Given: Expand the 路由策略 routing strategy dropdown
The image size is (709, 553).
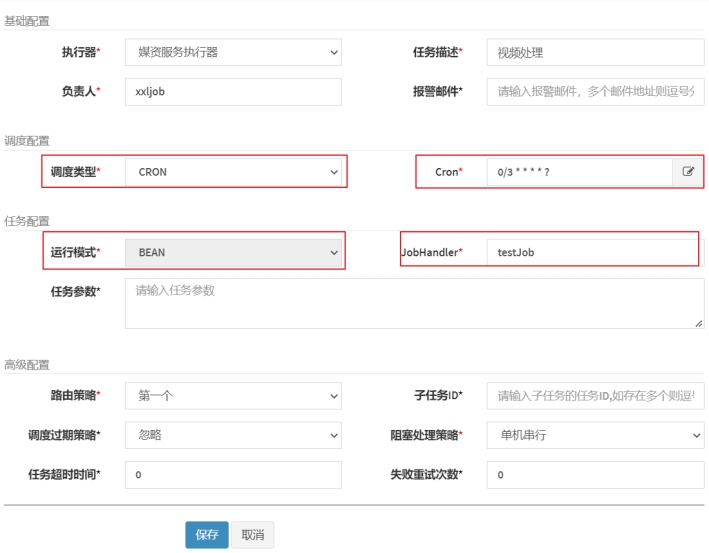Looking at the screenshot, I should tap(233, 396).
